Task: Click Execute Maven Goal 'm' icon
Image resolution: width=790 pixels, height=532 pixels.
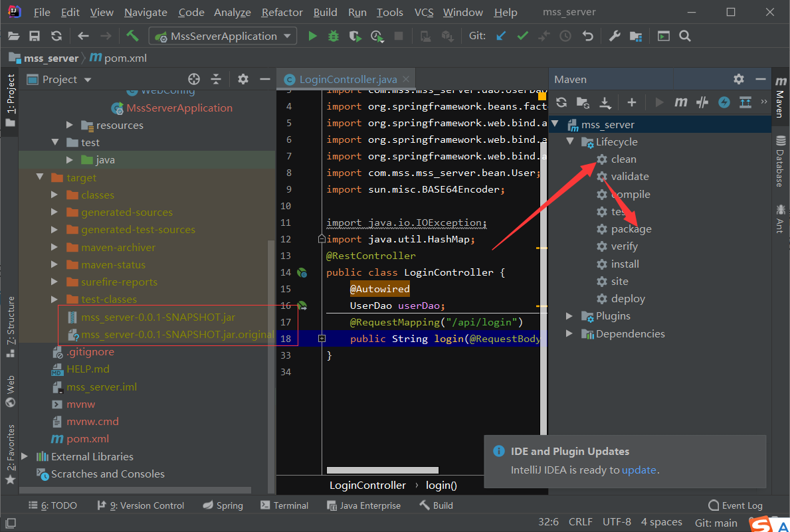Action: 680,102
